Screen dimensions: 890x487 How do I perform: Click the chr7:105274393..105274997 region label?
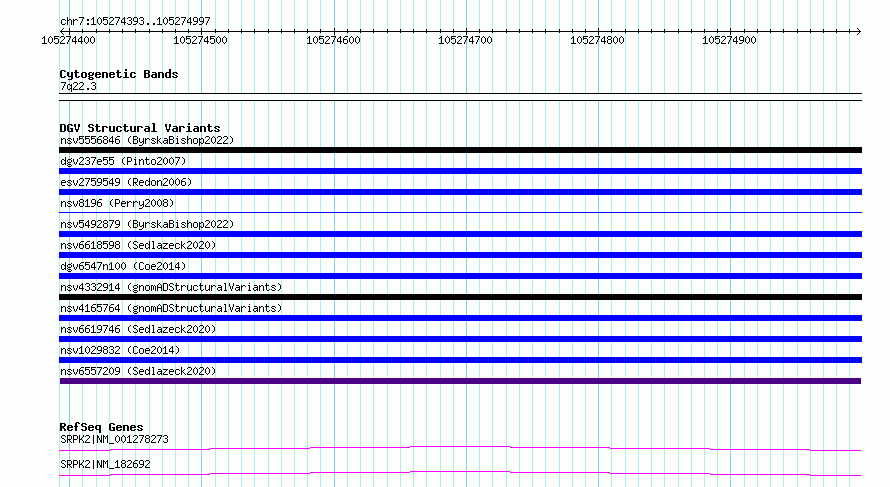(135, 21)
